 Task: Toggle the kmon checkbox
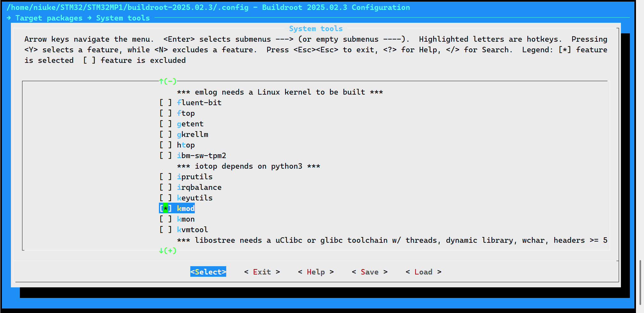point(166,219)
